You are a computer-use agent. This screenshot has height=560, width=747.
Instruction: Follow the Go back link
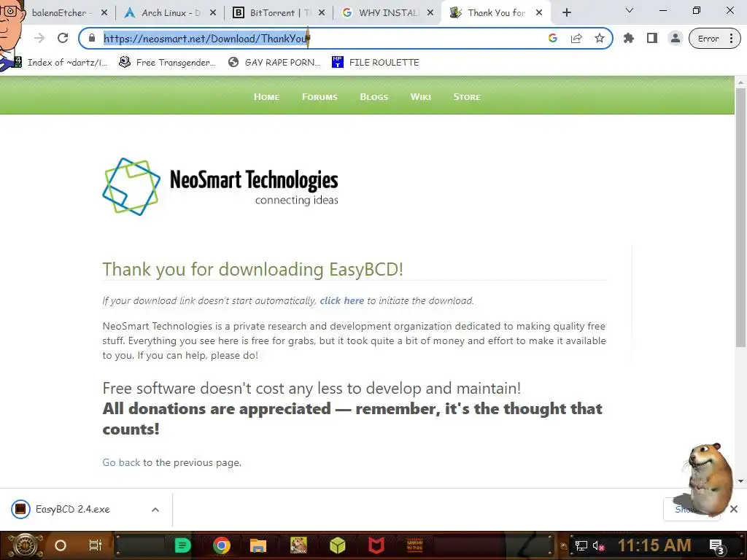coord(121,462)
